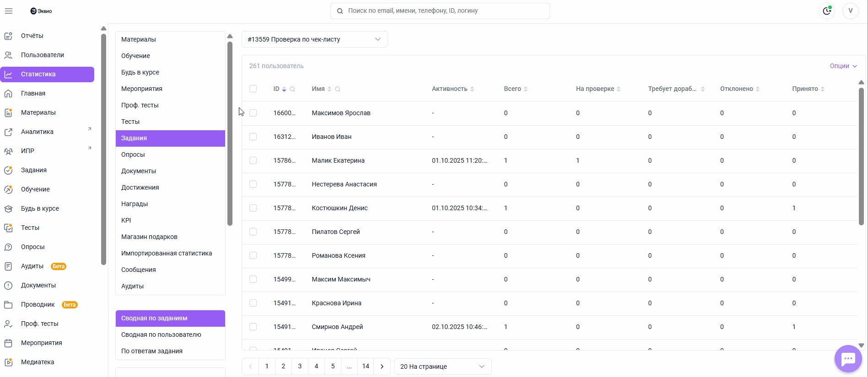Check the box for Максимов Ярослав

(x=253, y=113)
